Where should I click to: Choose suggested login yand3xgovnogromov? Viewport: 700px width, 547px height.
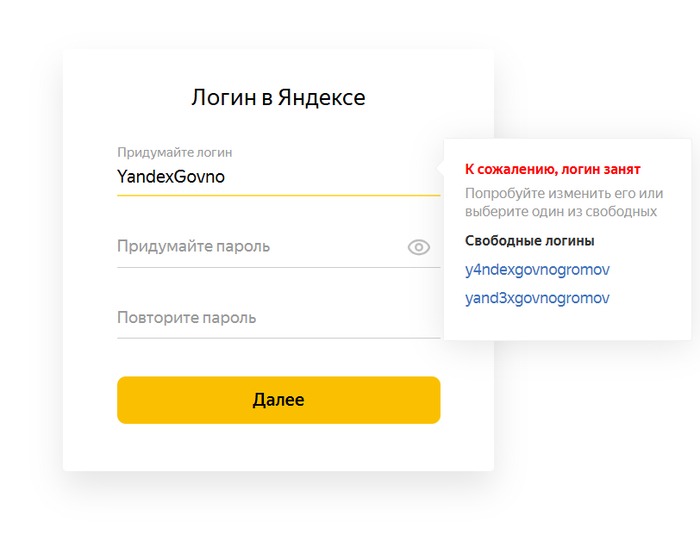(537, 298)
